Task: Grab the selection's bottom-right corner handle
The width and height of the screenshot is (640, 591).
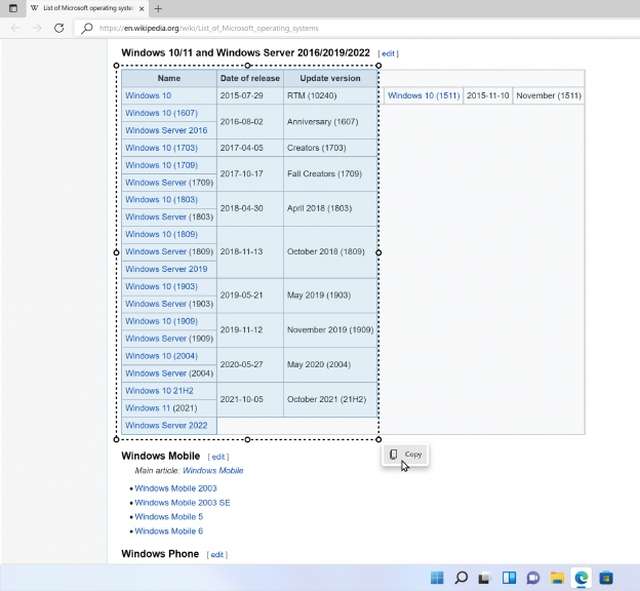Action: tap(378, 440)
